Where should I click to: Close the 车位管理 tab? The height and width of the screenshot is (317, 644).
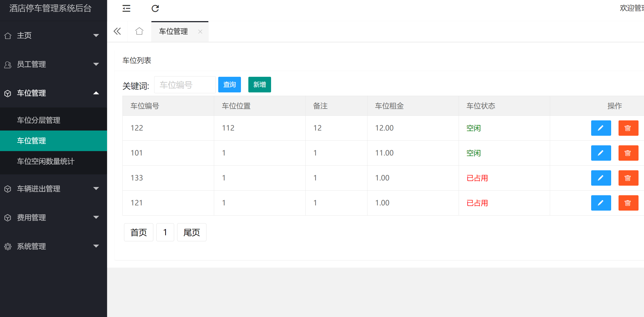tap(200, 32)
